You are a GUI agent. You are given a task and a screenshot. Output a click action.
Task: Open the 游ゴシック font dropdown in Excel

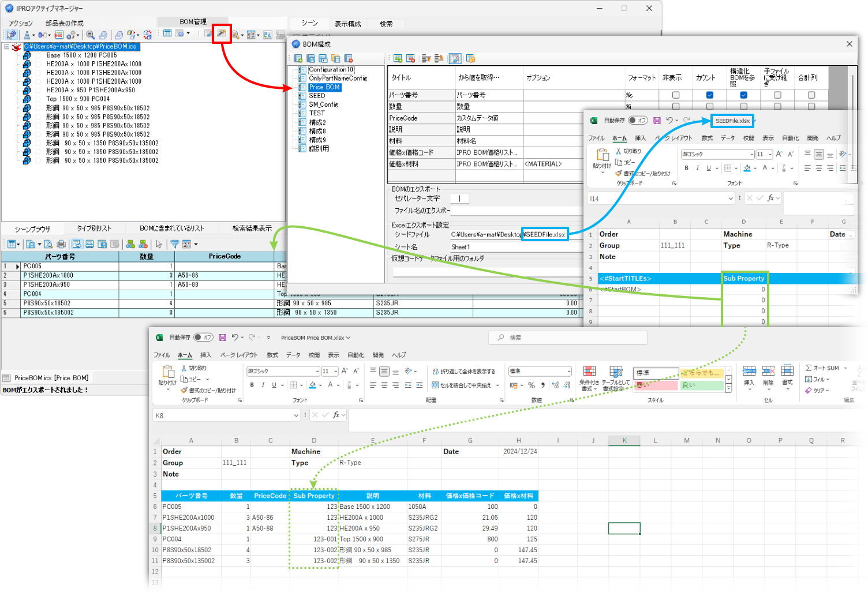pyautogui.click(x=282, y=371)
